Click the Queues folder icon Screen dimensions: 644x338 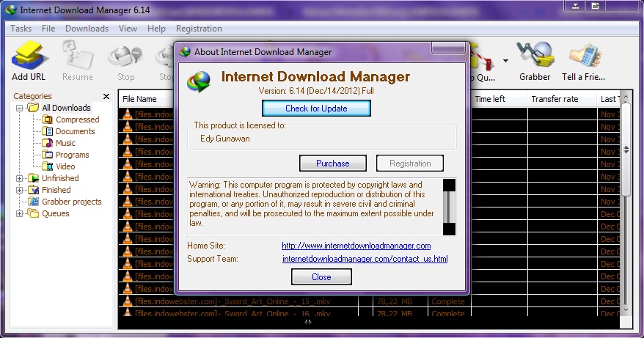pyautogui.click(x=33, y=213)
